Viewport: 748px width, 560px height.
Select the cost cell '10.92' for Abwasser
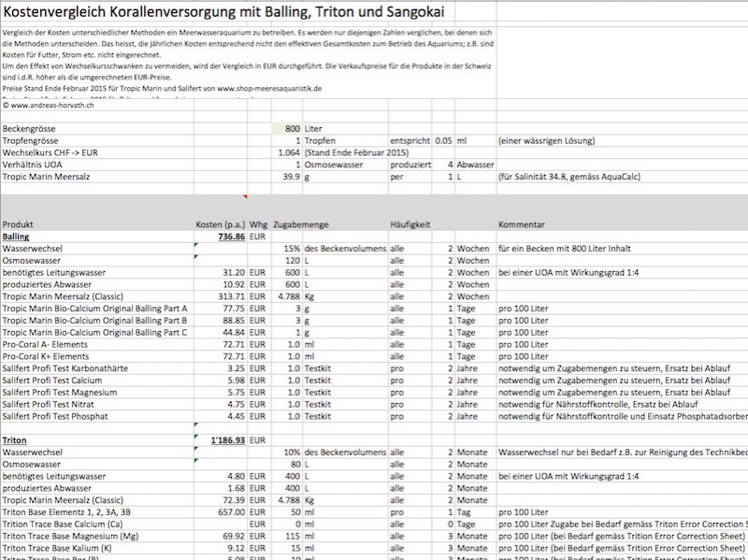pyautogui.click(x=234, y=284)
